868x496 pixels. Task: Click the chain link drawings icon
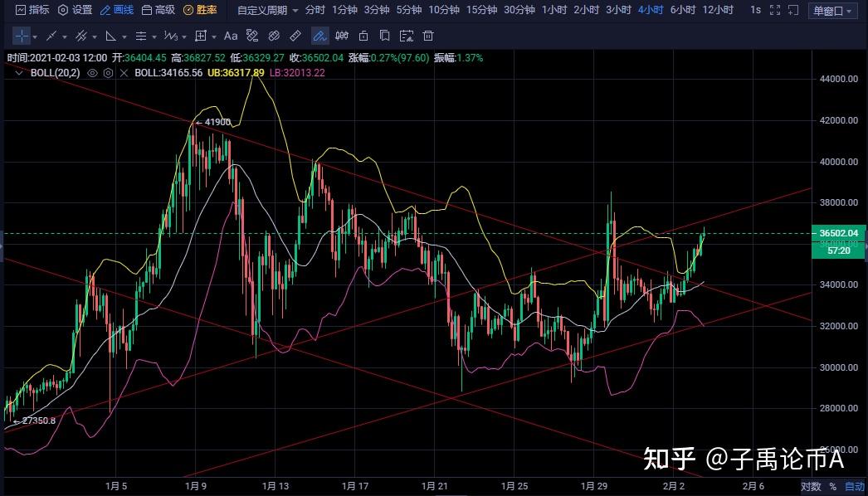tap(274, 36)
